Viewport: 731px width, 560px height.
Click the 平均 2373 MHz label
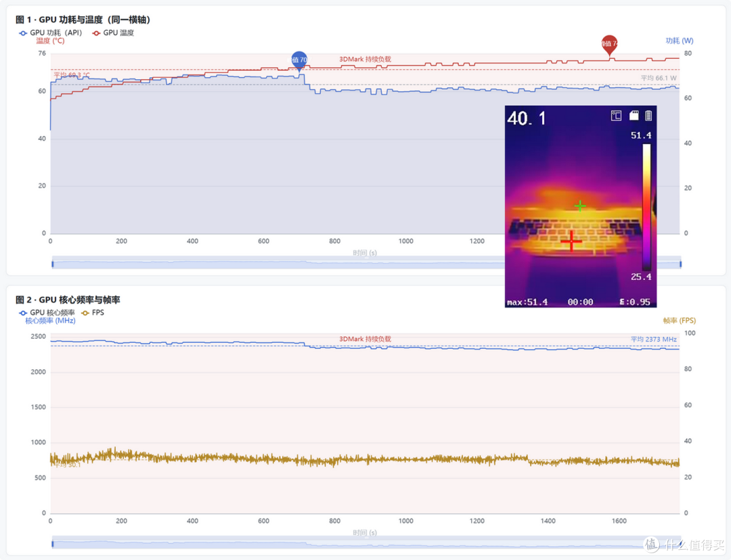click(654, 339)
